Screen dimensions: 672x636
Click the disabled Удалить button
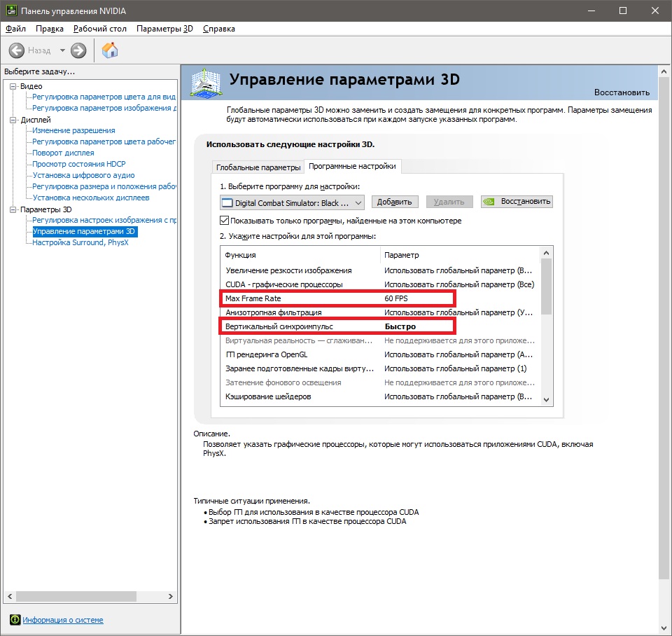click(x=449, y=202)
